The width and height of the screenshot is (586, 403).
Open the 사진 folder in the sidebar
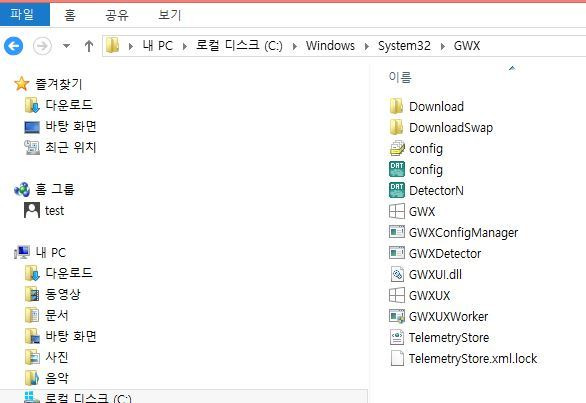click(57, 357)
